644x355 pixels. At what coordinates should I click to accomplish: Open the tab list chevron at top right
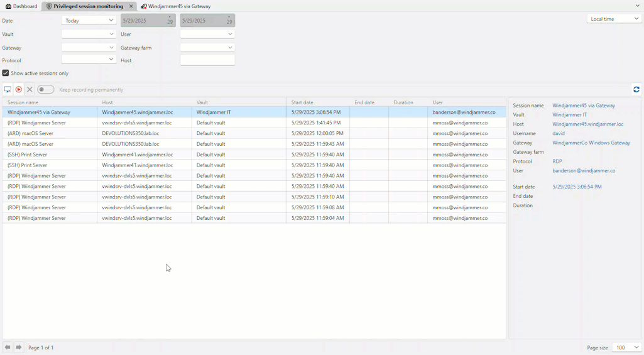(637, 6)
